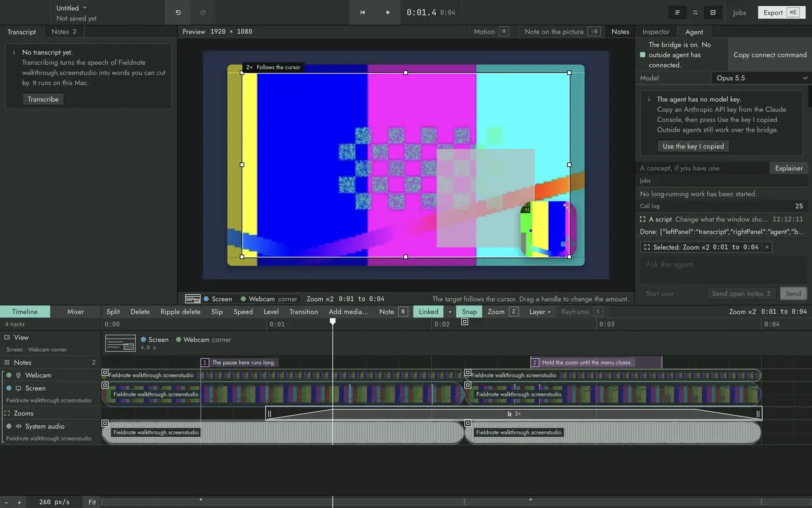Select the Timeline tab

pos(25,312)
